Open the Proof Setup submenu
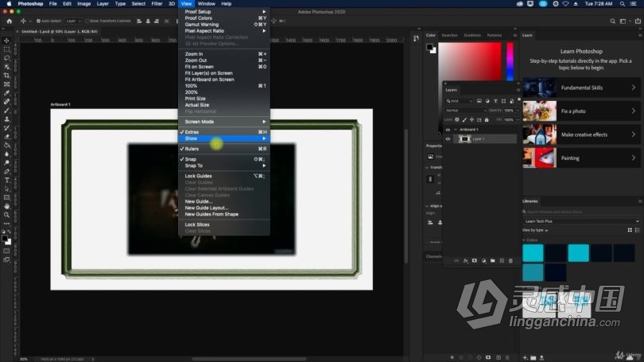Viewport: 644px width, 362px height. [x=224, y=11]
